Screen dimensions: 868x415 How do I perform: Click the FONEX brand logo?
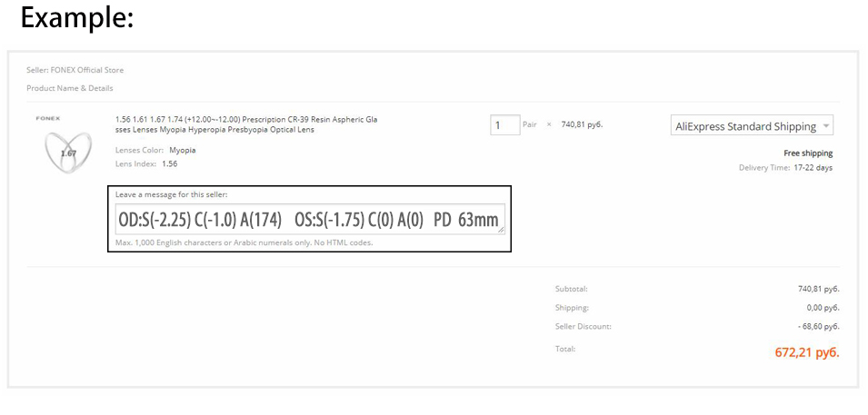coord(47,119)
